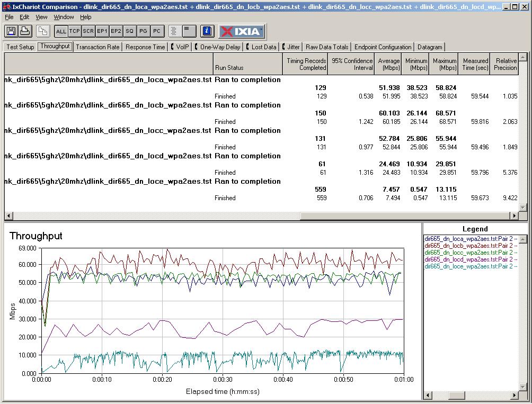Select the locd_wpa2aes.tst test row
Screen dimensions: 532x404
[261, 156]
